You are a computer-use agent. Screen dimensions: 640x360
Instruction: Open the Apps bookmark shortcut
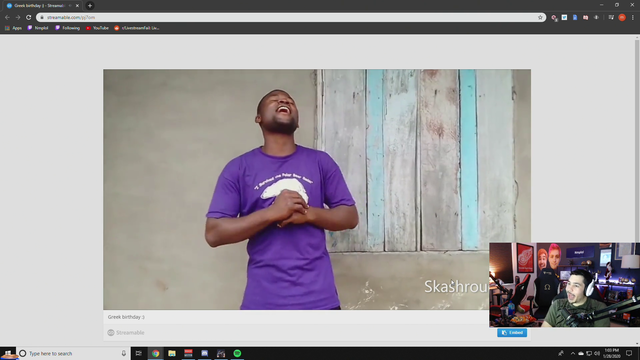[x=13, y=28]
